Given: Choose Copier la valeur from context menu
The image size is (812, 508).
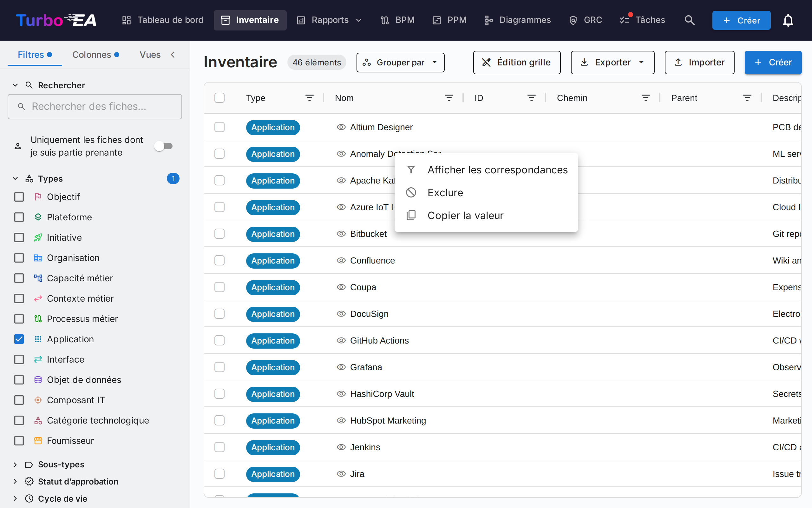Looking at the screenshot, I should coord(486,215).
